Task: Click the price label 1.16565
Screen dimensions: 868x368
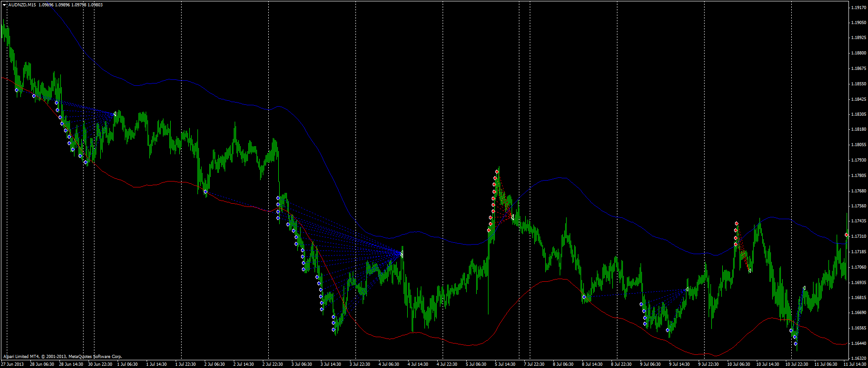Action: coord(858,328)
